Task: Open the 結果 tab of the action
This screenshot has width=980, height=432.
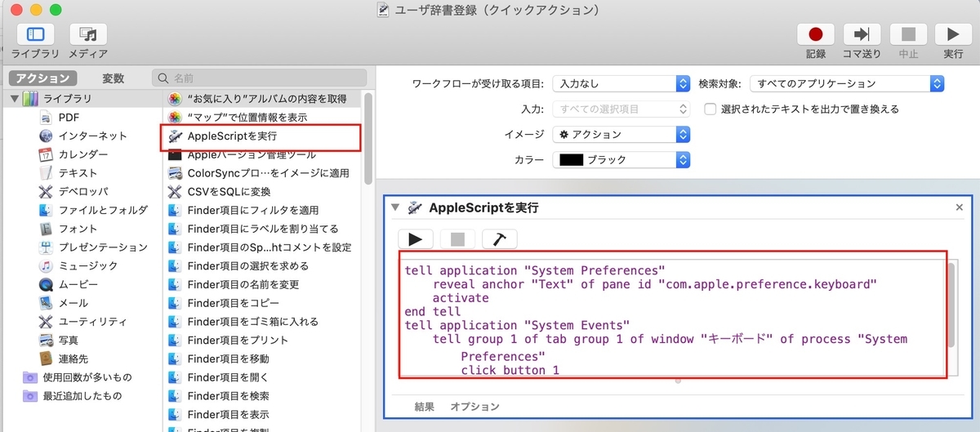Action: (425, 406)
